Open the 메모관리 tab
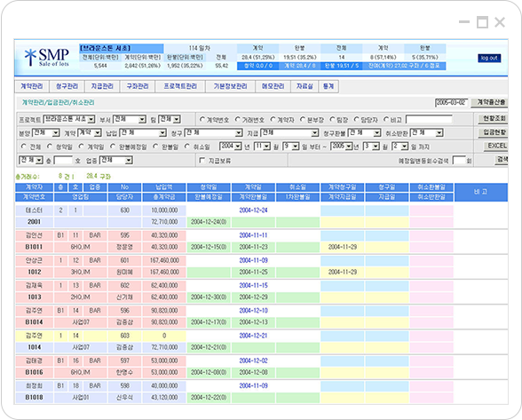Screen dimensions: 522x420 pyautogui.click(x=273, y=86)
